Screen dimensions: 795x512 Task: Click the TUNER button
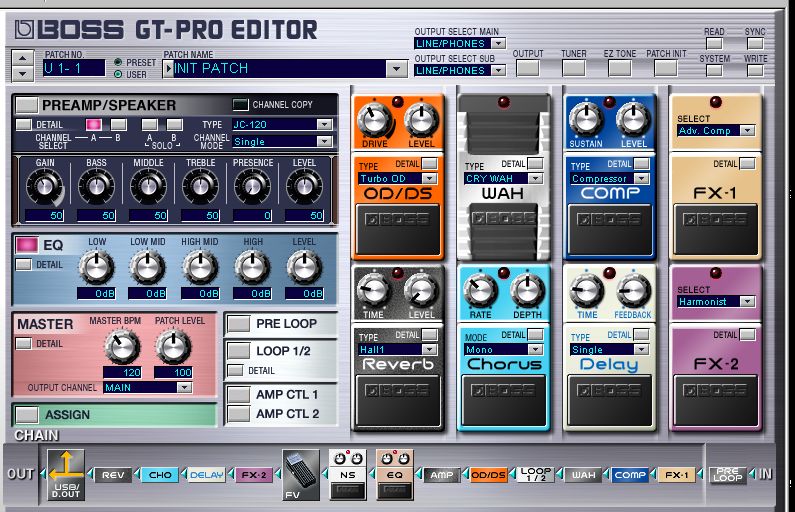(573, 68)
